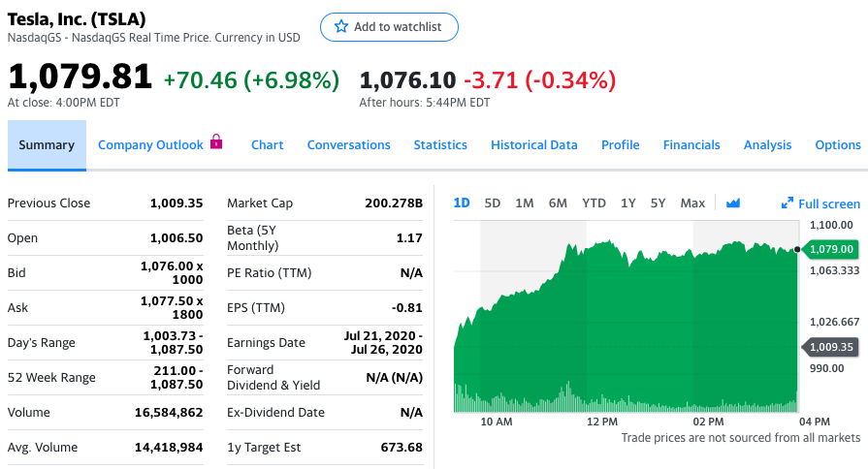Open the Summary tab
The width and height of the screenshot is (868, 469).
(47, 145)
